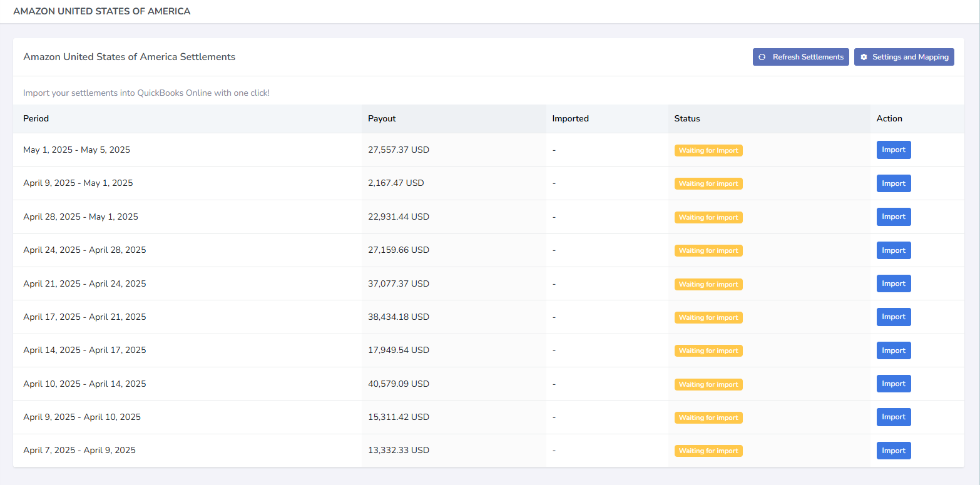Click Waiting for import badge for 27,557.37 USD
Image resolution: width=980 pixels, height=485 pixels.
tap(708, 150)
